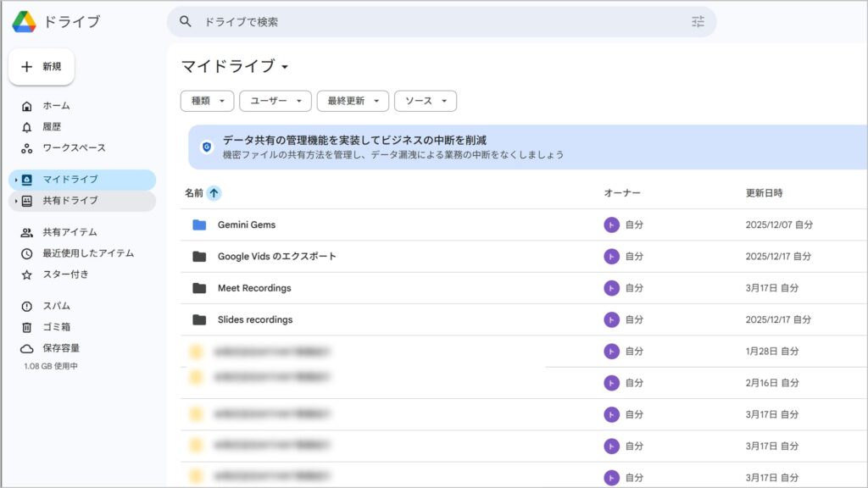
Task: Open 保存容量 storage link
Action: click(61, 348)
